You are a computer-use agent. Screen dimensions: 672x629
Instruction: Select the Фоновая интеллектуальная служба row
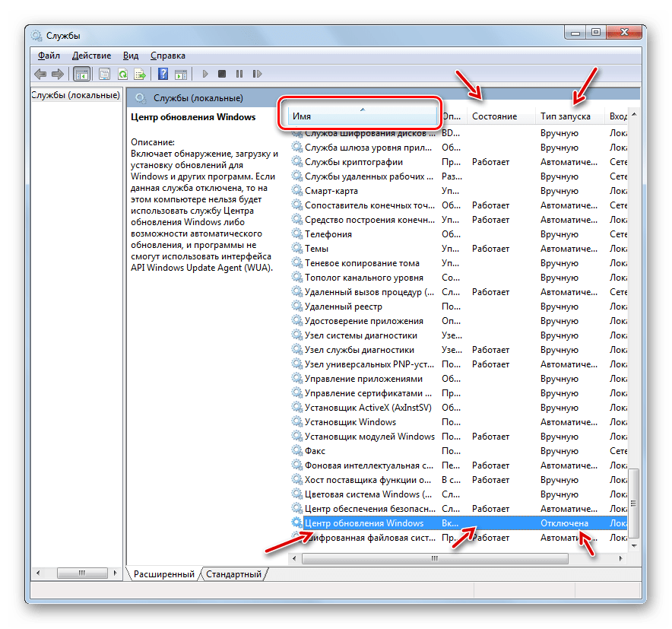[459, 465]
